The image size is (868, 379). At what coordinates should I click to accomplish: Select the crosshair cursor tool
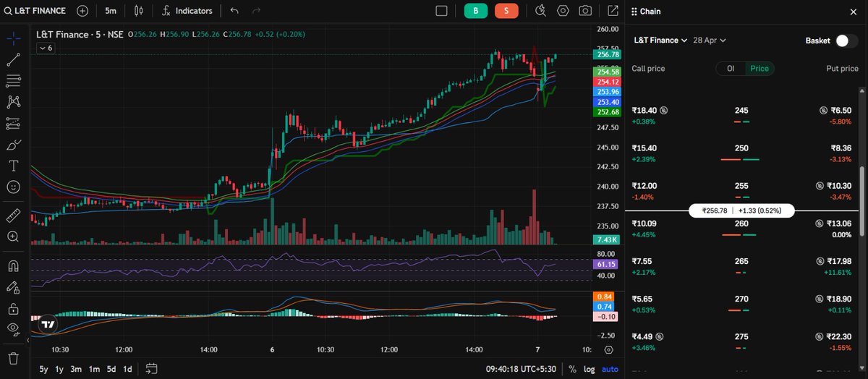tap(12, 39)
